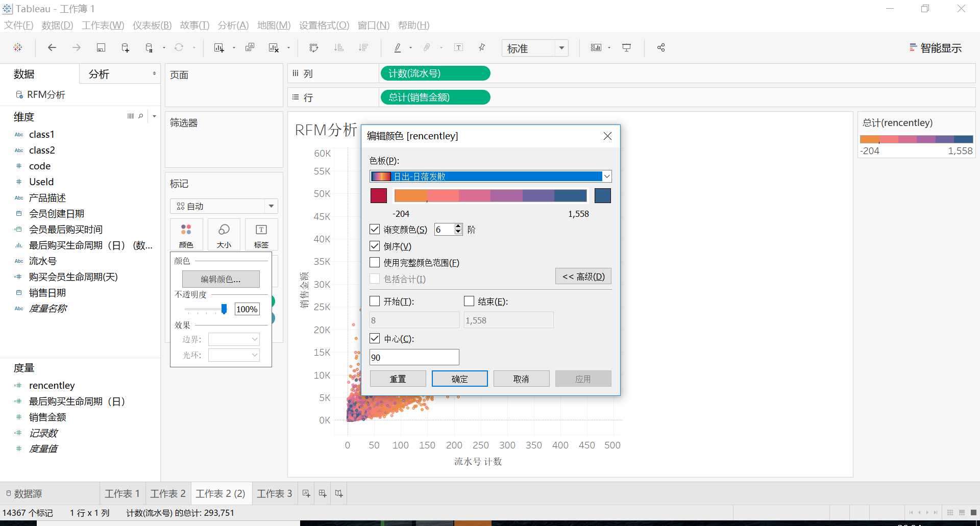Viewport: 980px width, 526px height.
Task: Click the 确定 OK button
Action: point(459,379)
